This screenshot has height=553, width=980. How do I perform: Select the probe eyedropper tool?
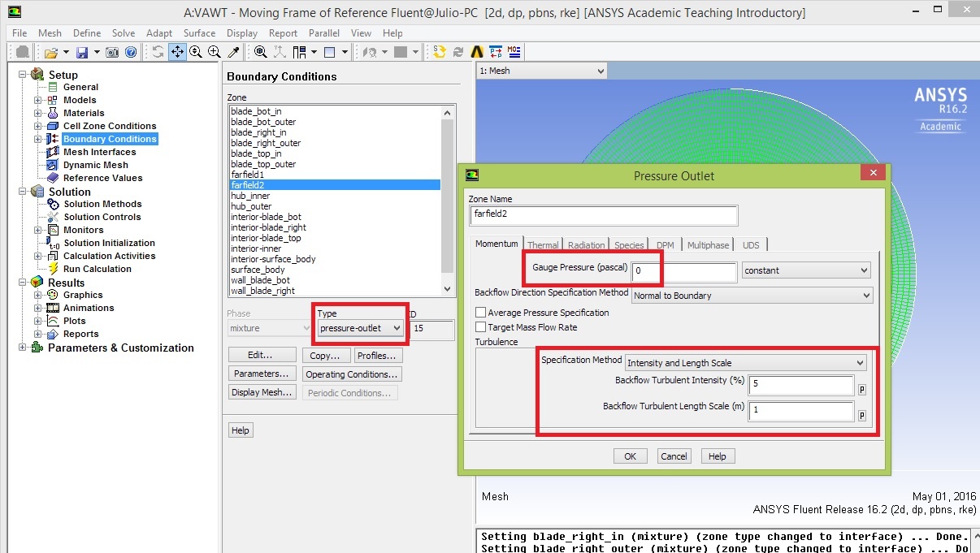[x=234, y=52]
